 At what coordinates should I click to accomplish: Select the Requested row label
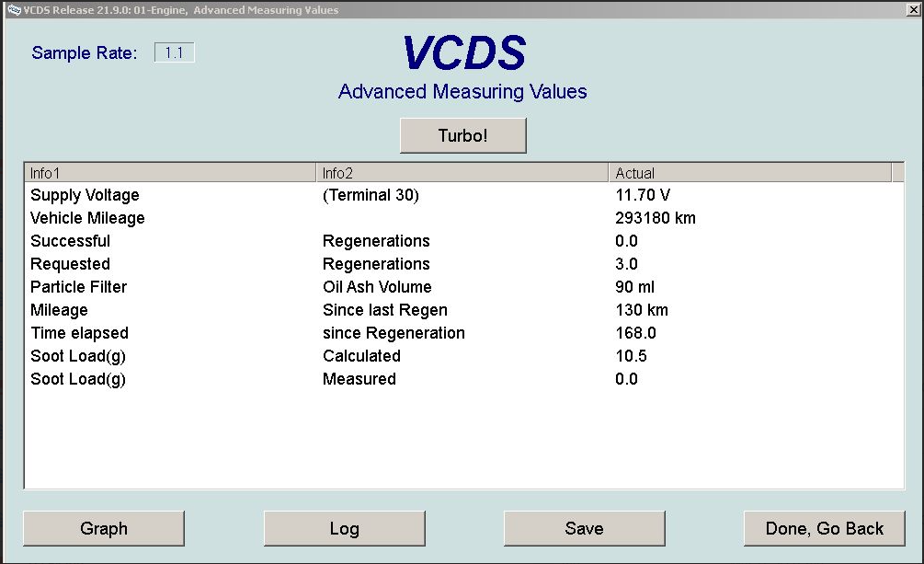pyautogui.click(x=70, y=264)
